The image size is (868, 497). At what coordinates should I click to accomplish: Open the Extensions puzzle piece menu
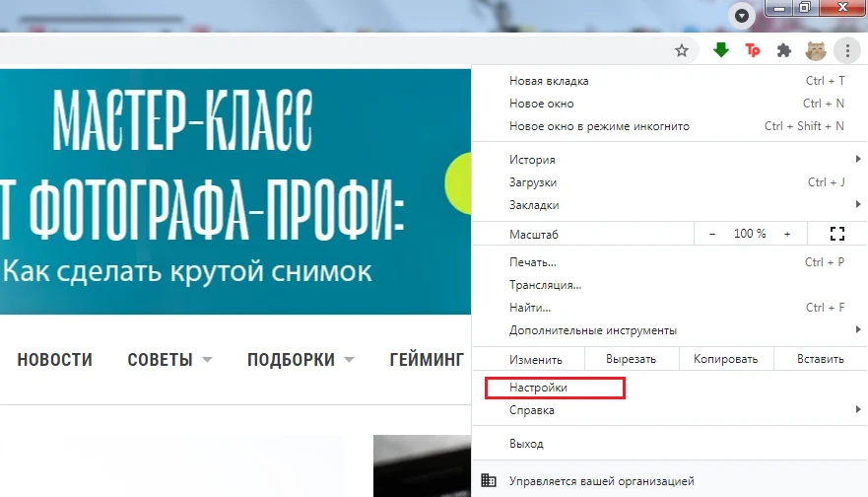pyautogui.click(x=784, y=50)
